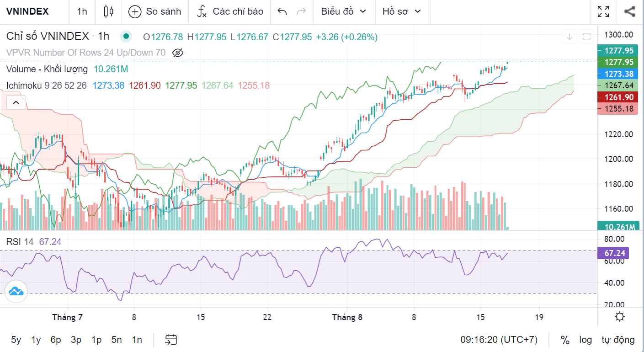
Task: Set range to 1n
Action: 137,340
